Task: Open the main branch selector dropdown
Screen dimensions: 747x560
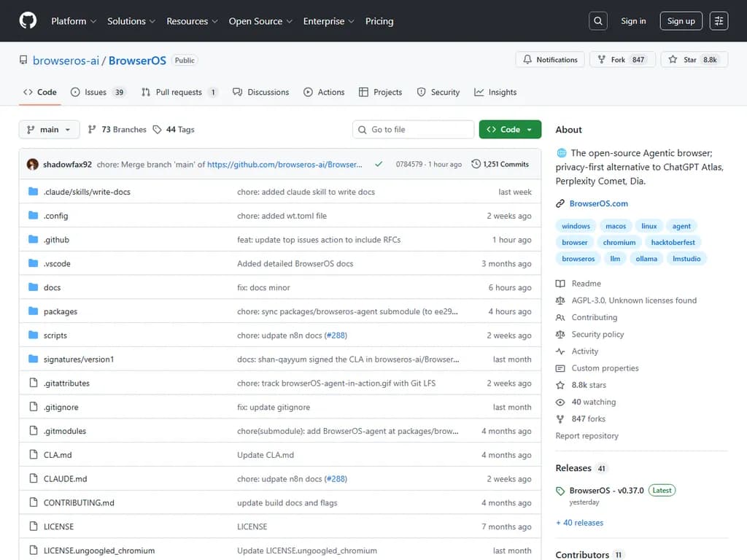Action: [x=48, y=129]
